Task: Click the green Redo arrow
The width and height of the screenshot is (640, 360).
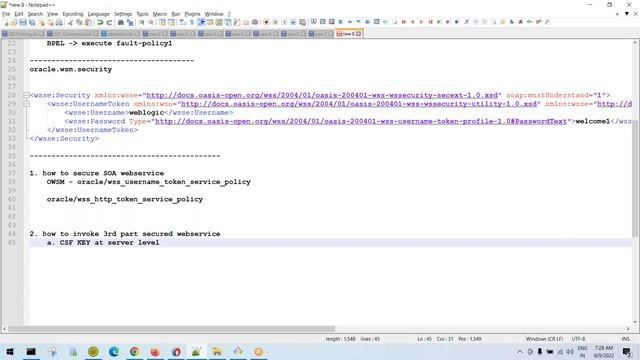Action: [109, 22]
